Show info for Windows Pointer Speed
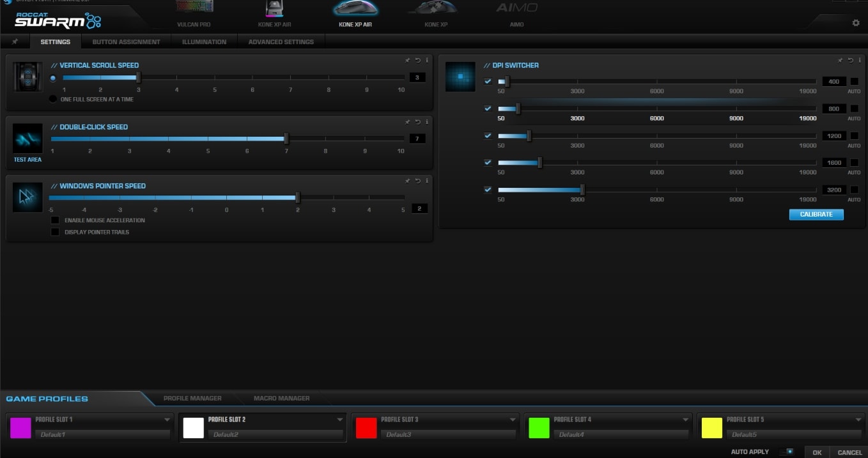Image resolution: width=868 pixels, height=458 pixels. pos(427,180)
